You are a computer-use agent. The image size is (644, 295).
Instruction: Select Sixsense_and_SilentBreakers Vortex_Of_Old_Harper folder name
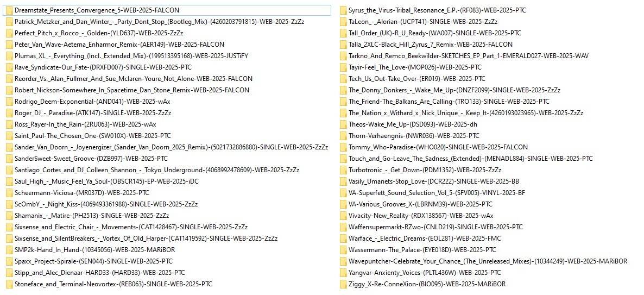146,238
